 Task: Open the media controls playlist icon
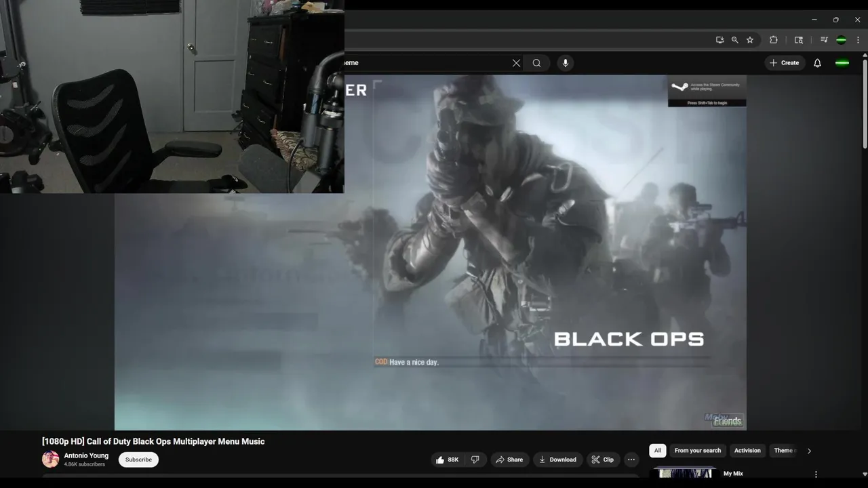tap(824, 40)
